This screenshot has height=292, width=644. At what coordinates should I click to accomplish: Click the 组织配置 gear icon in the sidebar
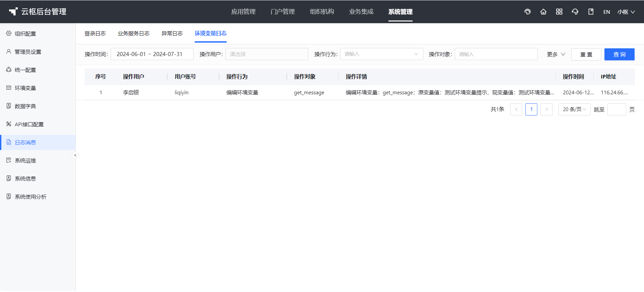click(9, 33)
